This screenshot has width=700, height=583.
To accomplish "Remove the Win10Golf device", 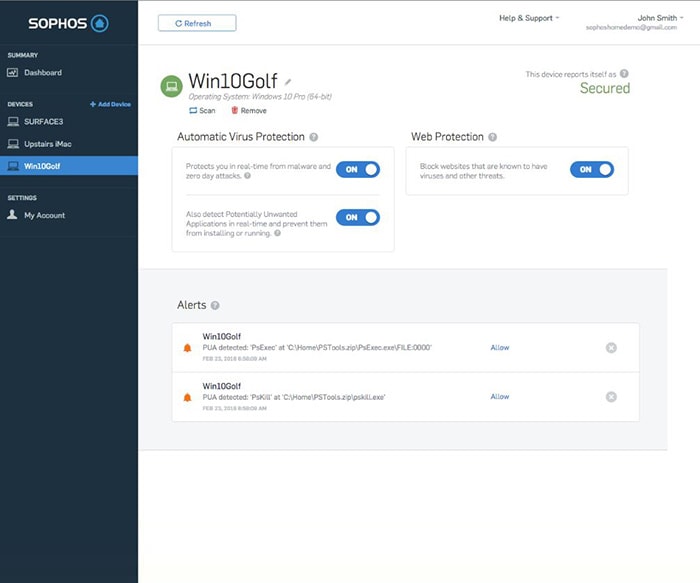I will coord(249,110).
